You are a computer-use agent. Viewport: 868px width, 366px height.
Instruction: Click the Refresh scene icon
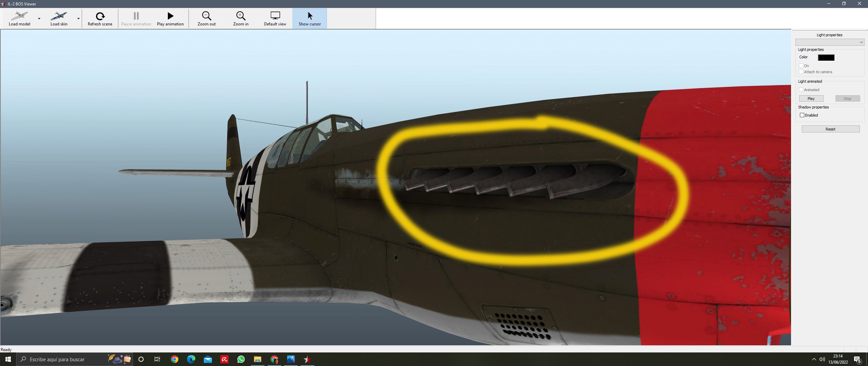pyautogui.click(x=100, y=16)
